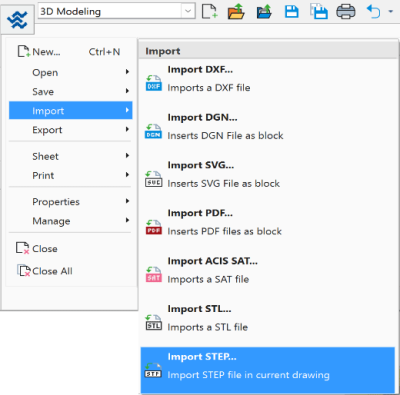Select Import STEP... option
Viewport: 400px width, 395px height.
(x=268, y=370)
